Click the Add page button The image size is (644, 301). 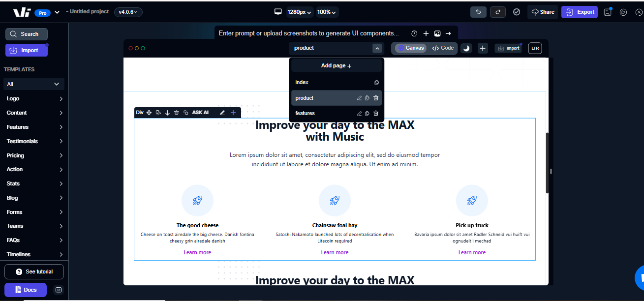tap(337, 66)
